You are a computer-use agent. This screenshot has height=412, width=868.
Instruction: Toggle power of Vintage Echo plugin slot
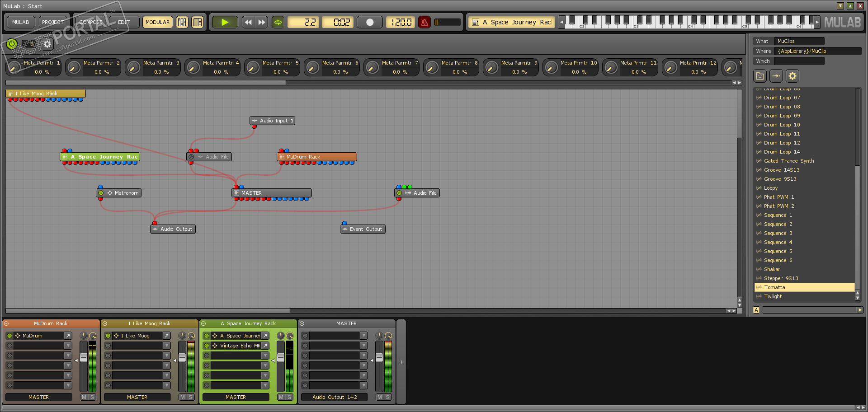(207, 346)
